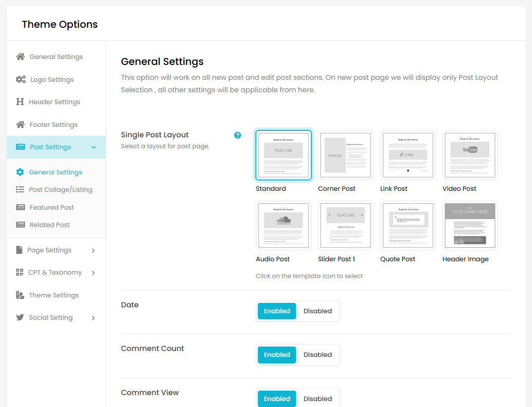Image resolution: width=532 pixels, height=407 pixels.
Task: Open General Settings in the main sidebar
Action: coord(56,57)
